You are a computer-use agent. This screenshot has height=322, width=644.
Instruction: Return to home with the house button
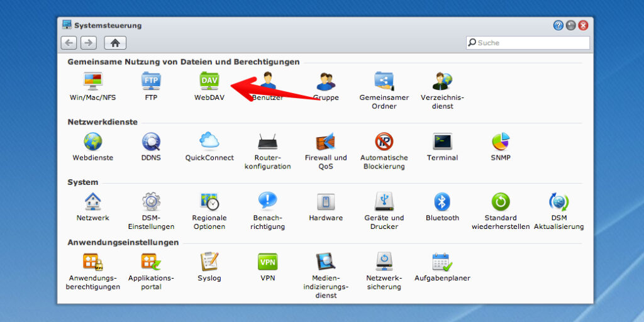click(115, 42)
